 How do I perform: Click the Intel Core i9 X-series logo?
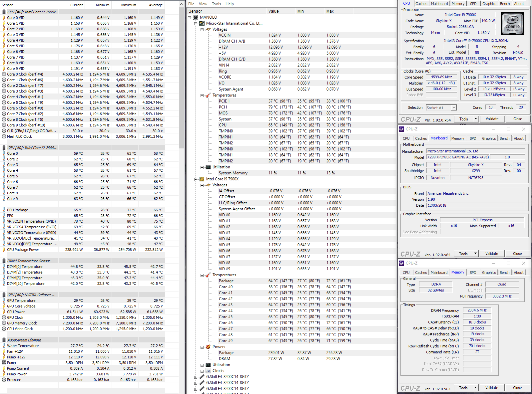(x=512, y=24)
